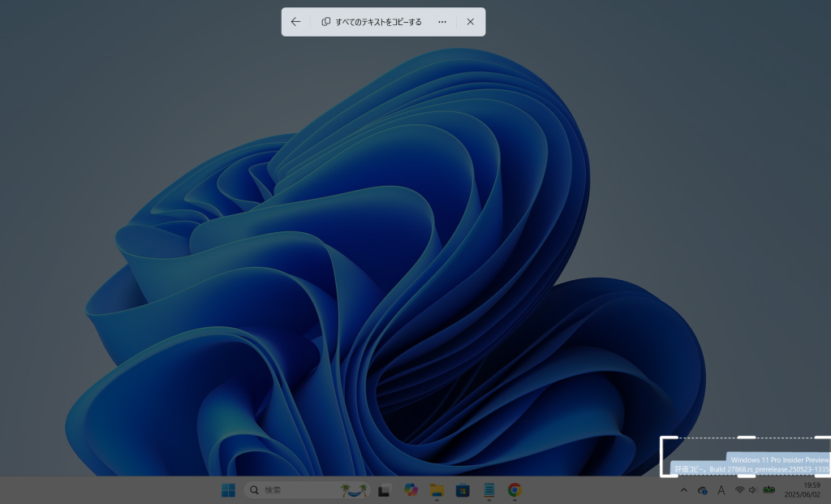Click the palm tree search highlight icon
Viewport: 831px width, 504px height.
354,490
